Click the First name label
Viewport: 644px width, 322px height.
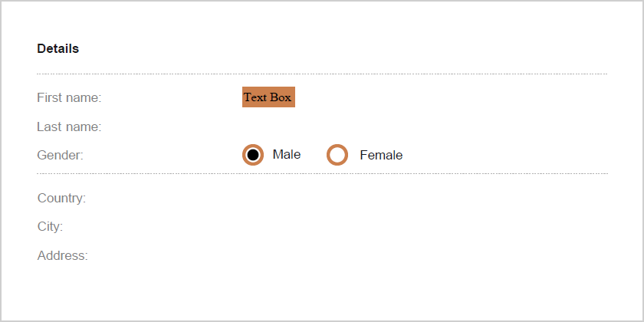[69, 98]
